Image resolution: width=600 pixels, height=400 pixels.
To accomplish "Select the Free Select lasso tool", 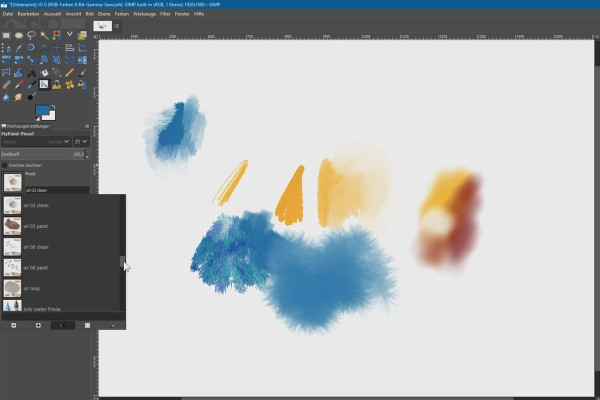I will tap(31, 35).
